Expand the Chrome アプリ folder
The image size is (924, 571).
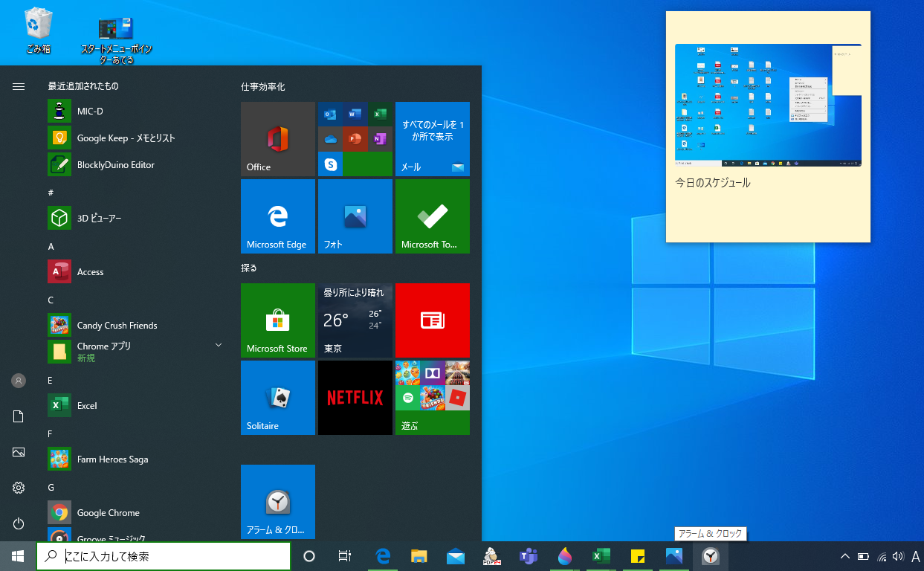tap(135, 352)
